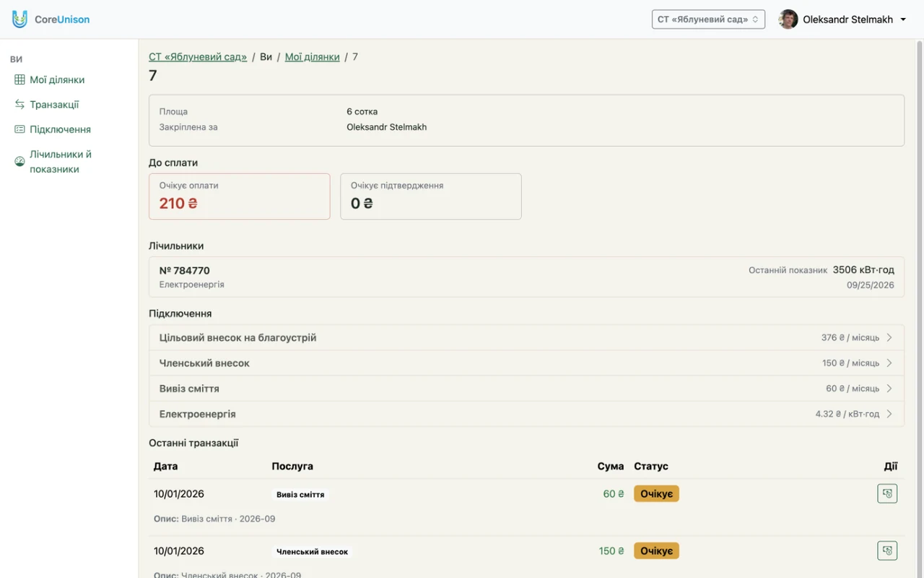Open meter № 784770 card
The width and height of the screenshot is (924, 578).
click(526, 277)
